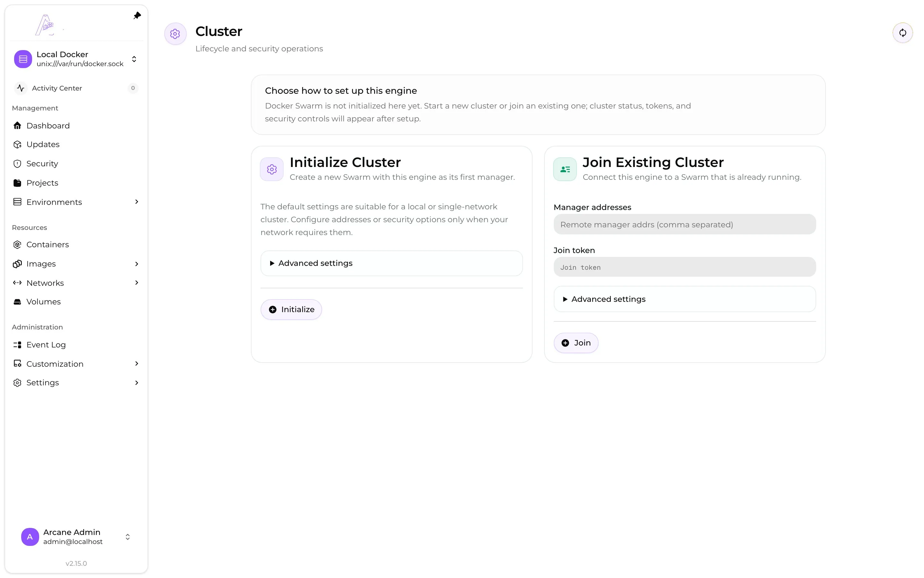Open the Activity Center pulse icon
The width and height of the screenshot is (924, 578).
(x=21, y=88)
